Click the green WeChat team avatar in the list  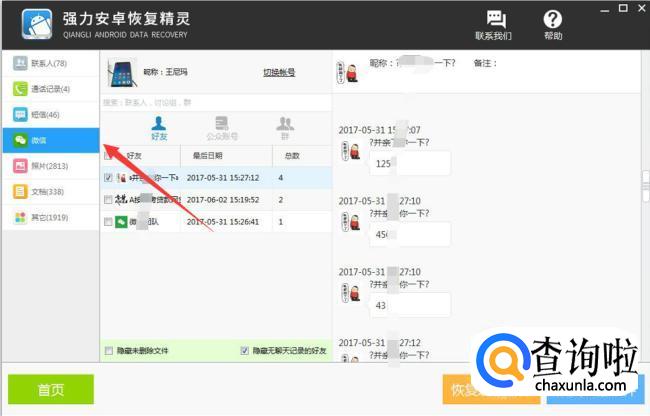121,222
